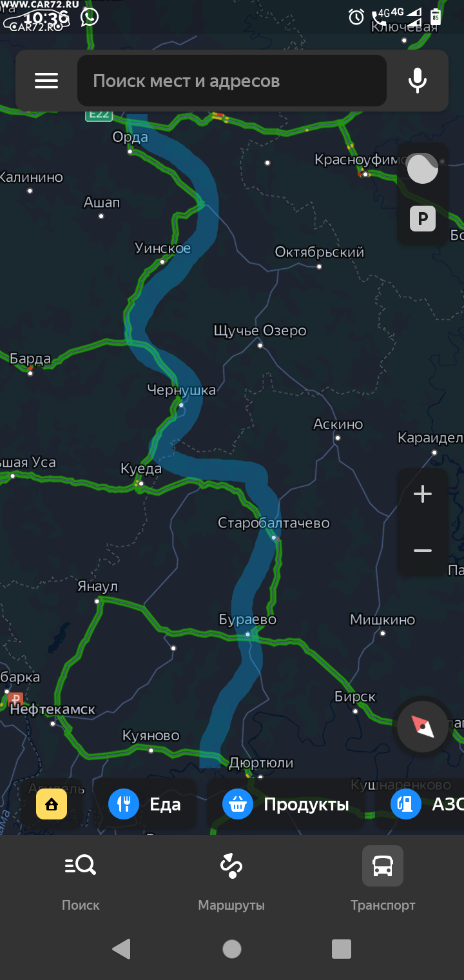The image size is (464, 980).
Task: Tap the compass to reset north
Action: 423,727
